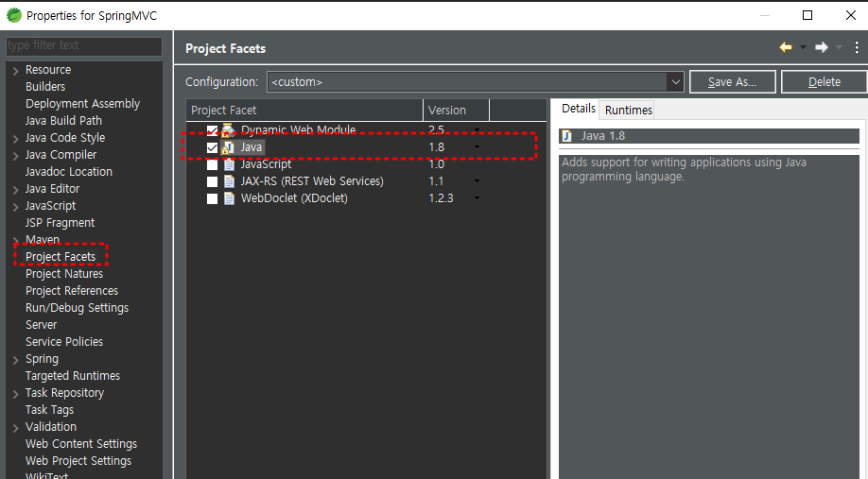The image size is (868, 479).
Task: Open the Configuration combo box
Action: pyautogui.click(x=475, y=82)
